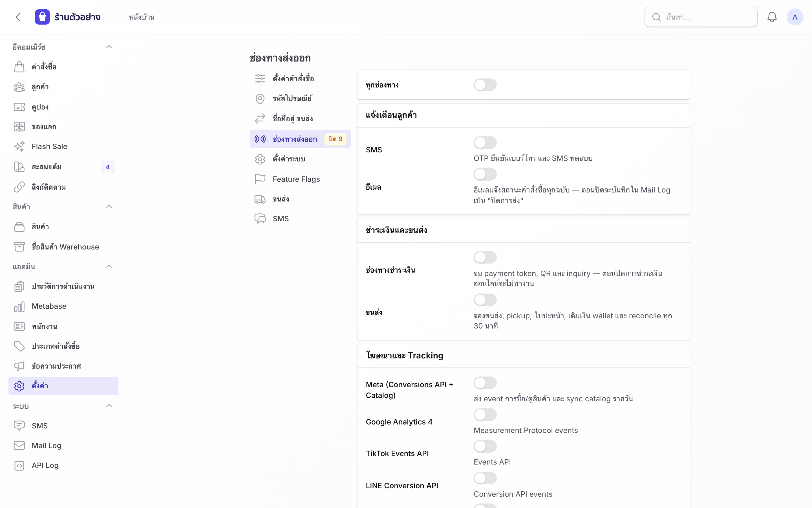812x508 pixels.
Task: Click the ปิด 9 badge
Action: [335, 139]
